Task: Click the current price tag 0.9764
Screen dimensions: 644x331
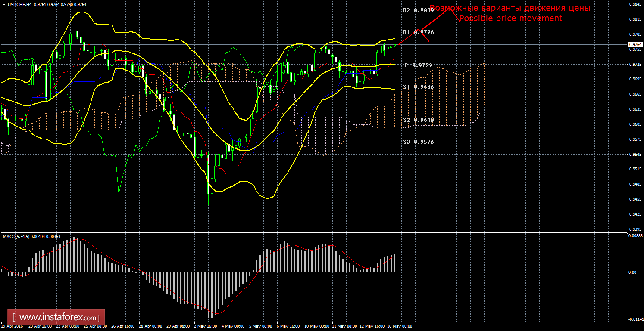Action: point(634,44)
